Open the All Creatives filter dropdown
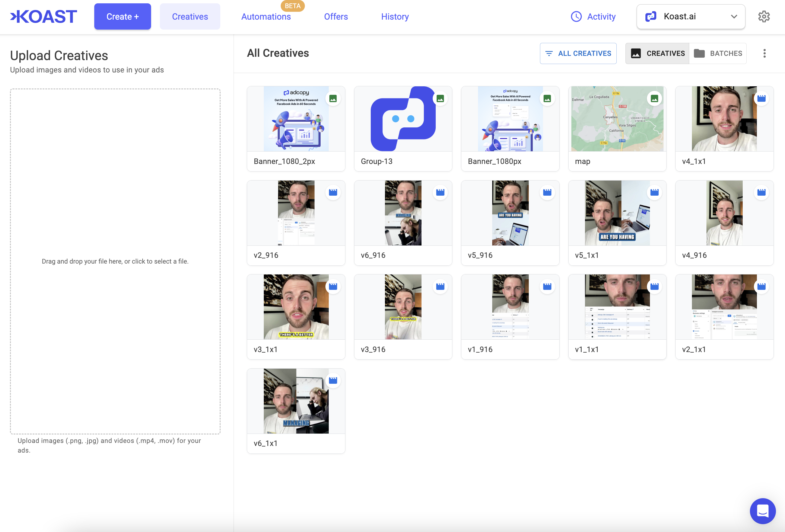Image resolution: width=785 pixels, height=532 pixels. (x=578, y=53)
